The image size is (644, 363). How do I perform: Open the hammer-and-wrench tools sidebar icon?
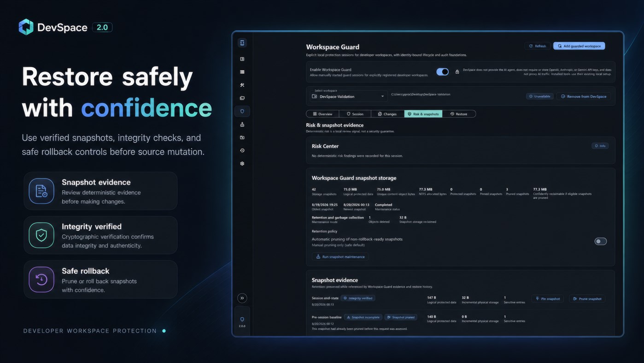click(242, 85)
